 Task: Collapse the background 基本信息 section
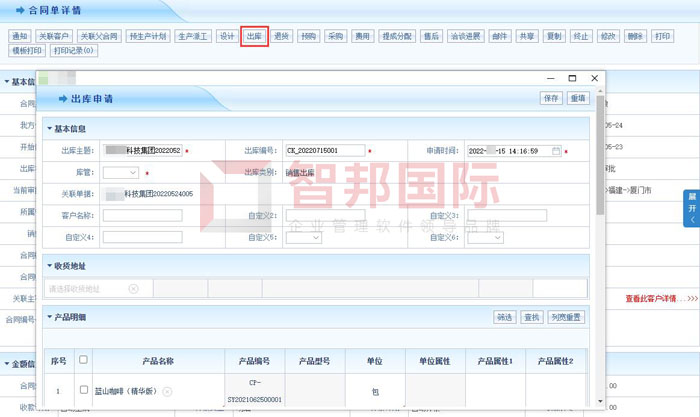point(7,82)
